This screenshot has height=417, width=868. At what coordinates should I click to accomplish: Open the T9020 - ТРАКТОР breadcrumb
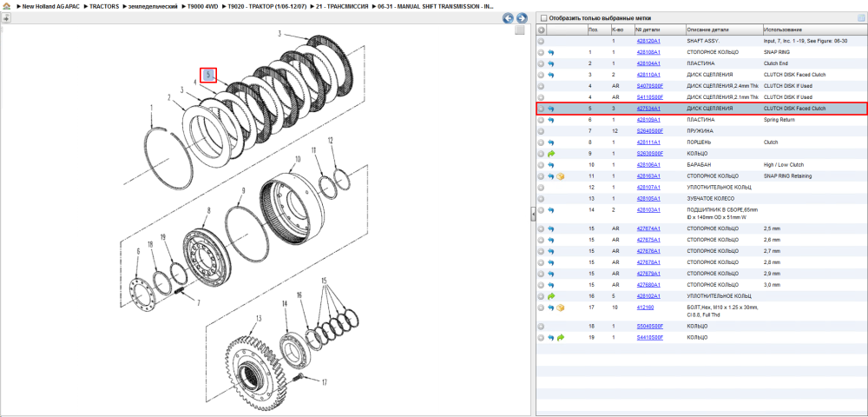coord(267,6)
